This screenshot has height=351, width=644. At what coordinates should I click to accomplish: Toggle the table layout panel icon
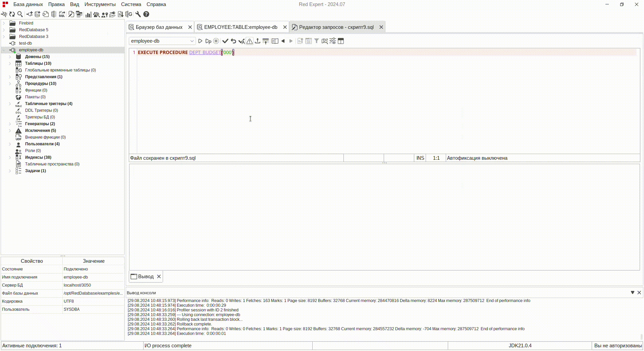point(341,41)
